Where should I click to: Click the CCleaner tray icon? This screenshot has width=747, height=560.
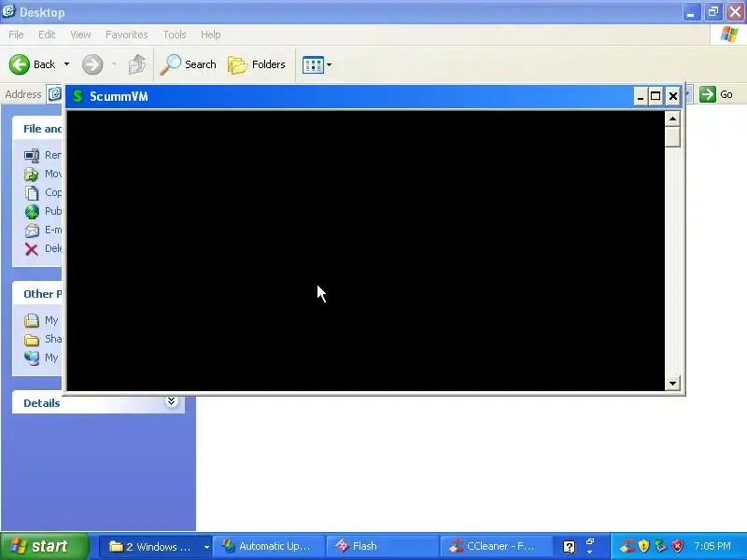coord(627,546)
